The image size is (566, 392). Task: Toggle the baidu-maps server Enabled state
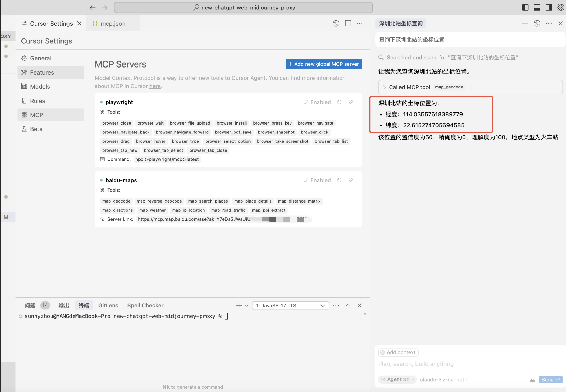coord(317,180)
